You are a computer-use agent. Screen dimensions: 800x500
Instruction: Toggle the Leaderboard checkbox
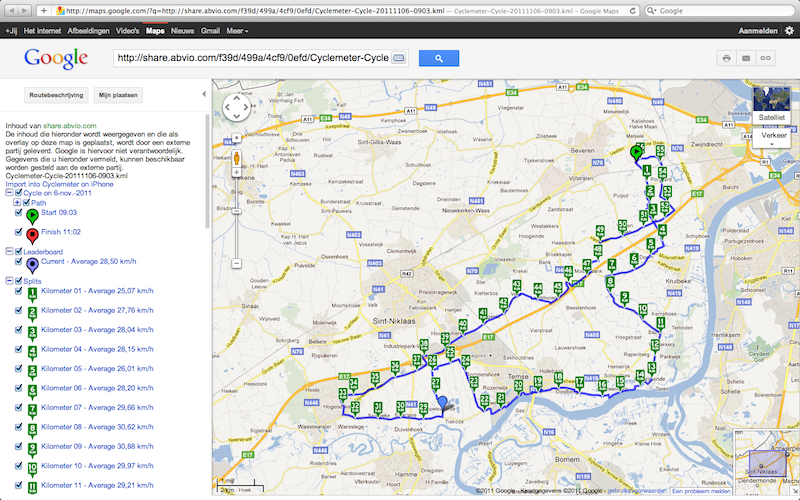point(18,252)
